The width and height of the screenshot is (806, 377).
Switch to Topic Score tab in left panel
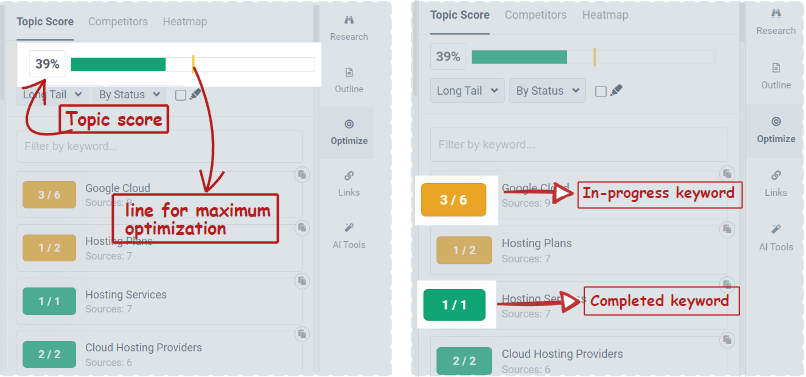pos(45,22)
